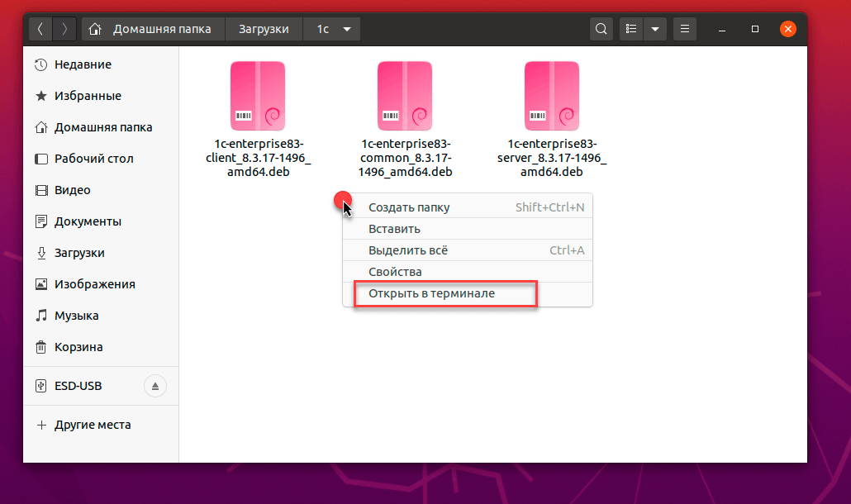Click the Избранные star icon
This screenshot has width=851, height=504.
pos(40,96)
